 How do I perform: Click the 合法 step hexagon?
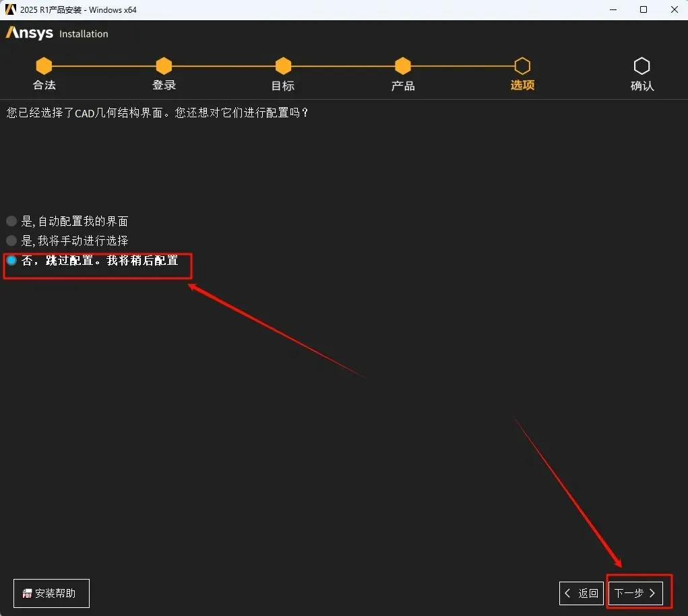click(44, 66)
